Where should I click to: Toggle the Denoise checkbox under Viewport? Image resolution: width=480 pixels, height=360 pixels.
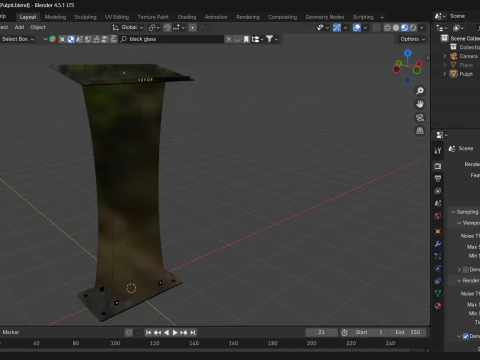[x=466, y=269]
